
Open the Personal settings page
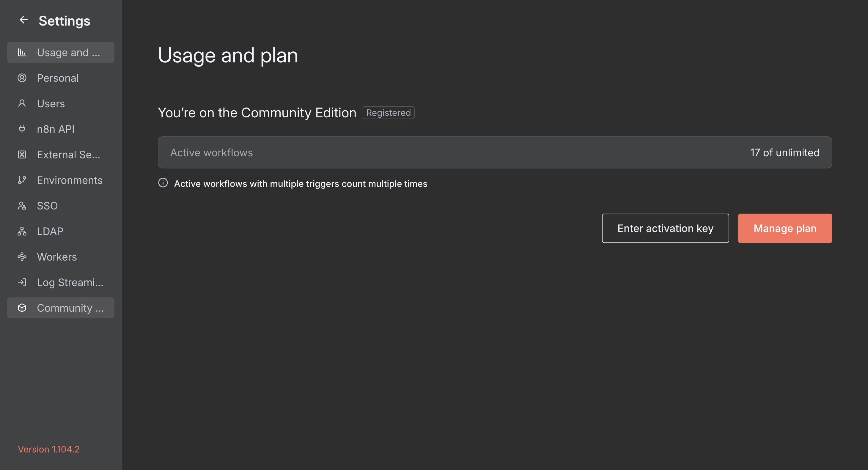pos(58,78)
